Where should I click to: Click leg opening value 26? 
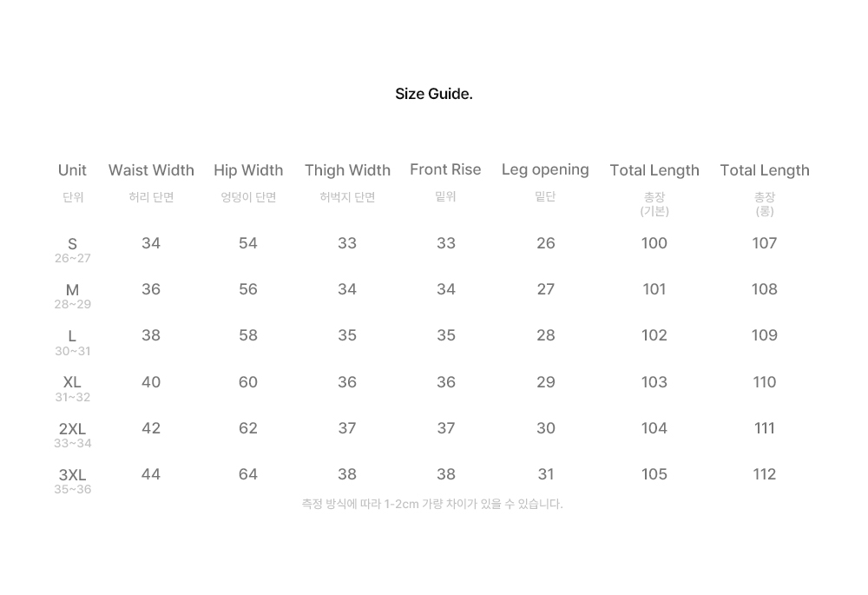[x=545, y=243]
